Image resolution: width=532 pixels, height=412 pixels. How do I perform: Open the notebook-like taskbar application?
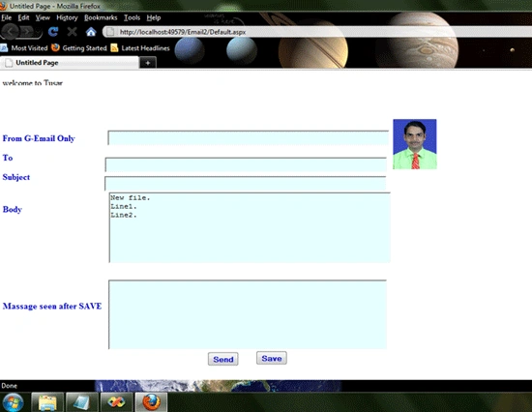(x=82, y=402)
